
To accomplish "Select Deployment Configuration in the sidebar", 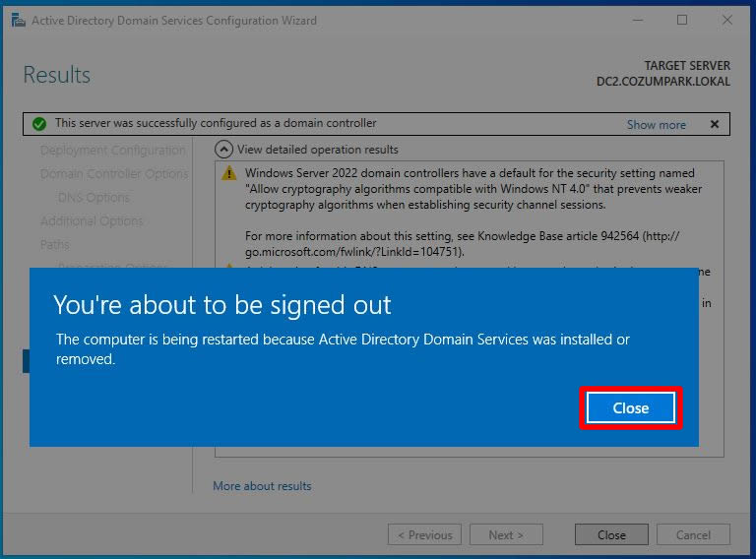I will 112,151.
